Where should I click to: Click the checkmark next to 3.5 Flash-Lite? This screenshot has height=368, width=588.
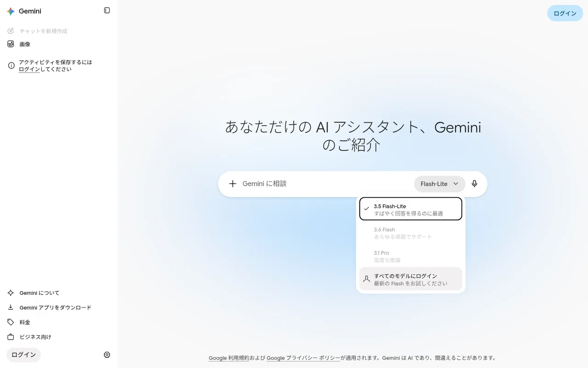click(367, 208)
